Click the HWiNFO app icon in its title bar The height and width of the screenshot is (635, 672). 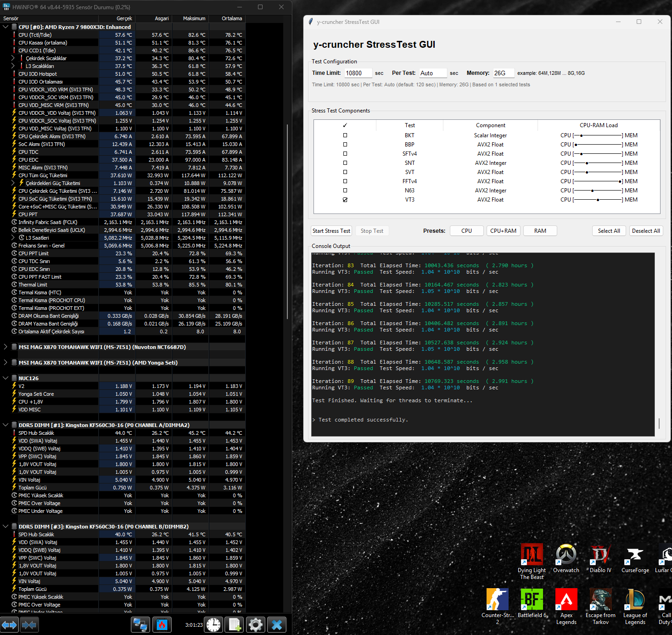pos(6,7)
